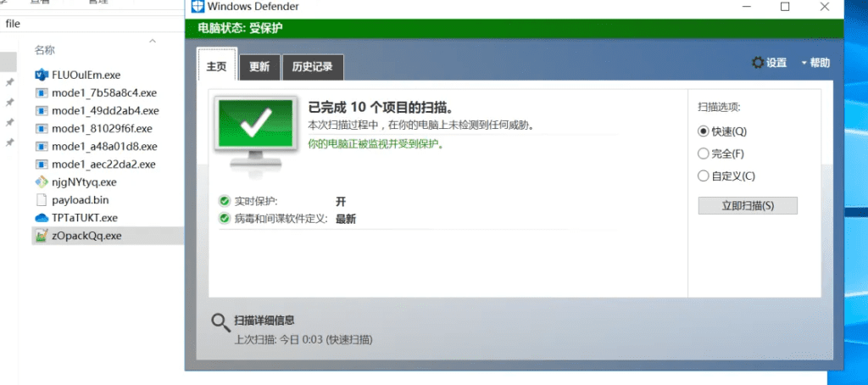Select the 快速(Q) scan option
The image size is (868, 385).
click(x=722, y=131)
